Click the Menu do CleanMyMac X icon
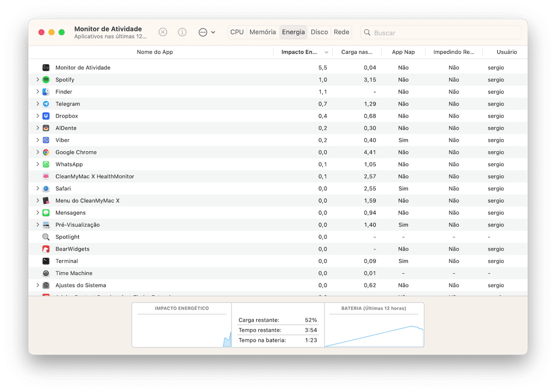Image resolution: width=556 pixels, height=392 pixels. coord(46,201)
